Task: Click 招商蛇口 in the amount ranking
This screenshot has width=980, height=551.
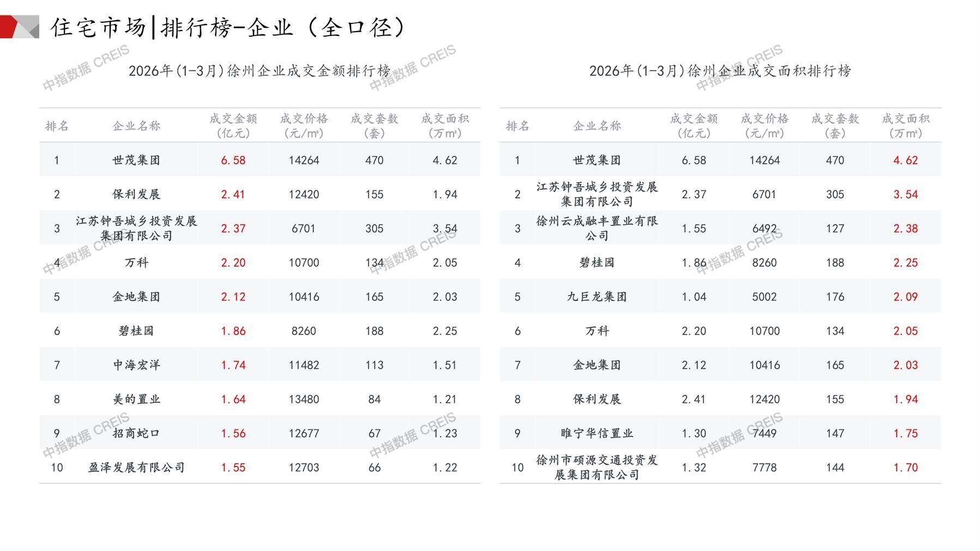Action: pos(136,433)
